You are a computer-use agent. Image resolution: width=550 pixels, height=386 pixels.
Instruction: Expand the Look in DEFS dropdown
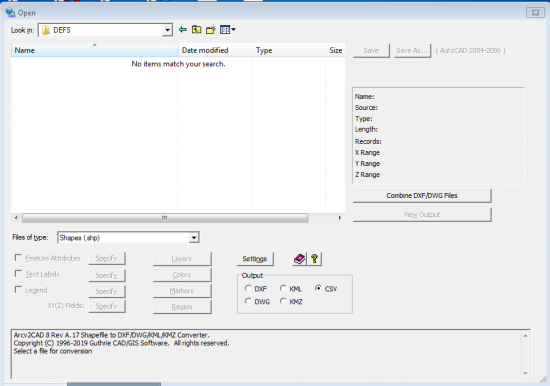click(x=168, y=30)
